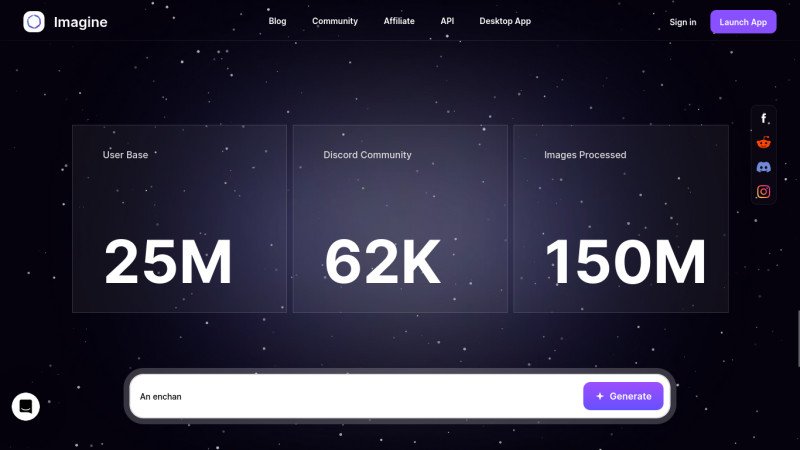
Task: Go to the Community nav link
Action: click(334, 21)
